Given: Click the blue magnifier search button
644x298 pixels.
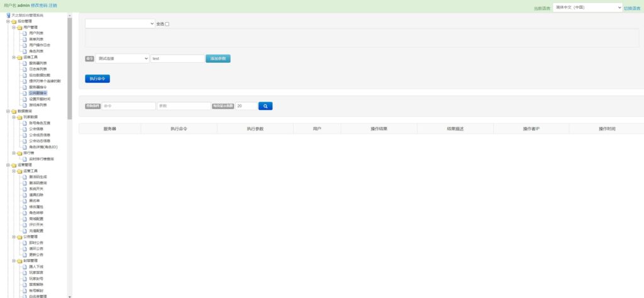Looking at the screenshot, I should click(265, 106).
